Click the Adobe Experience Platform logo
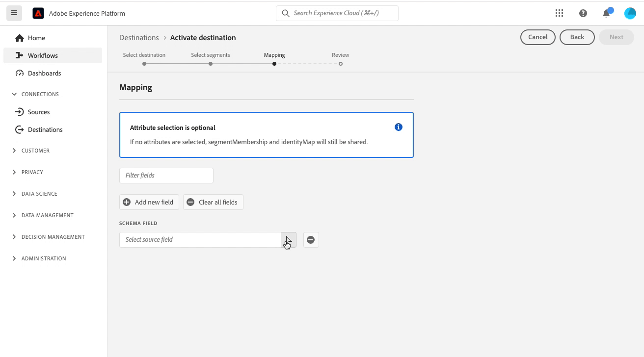 38,13
